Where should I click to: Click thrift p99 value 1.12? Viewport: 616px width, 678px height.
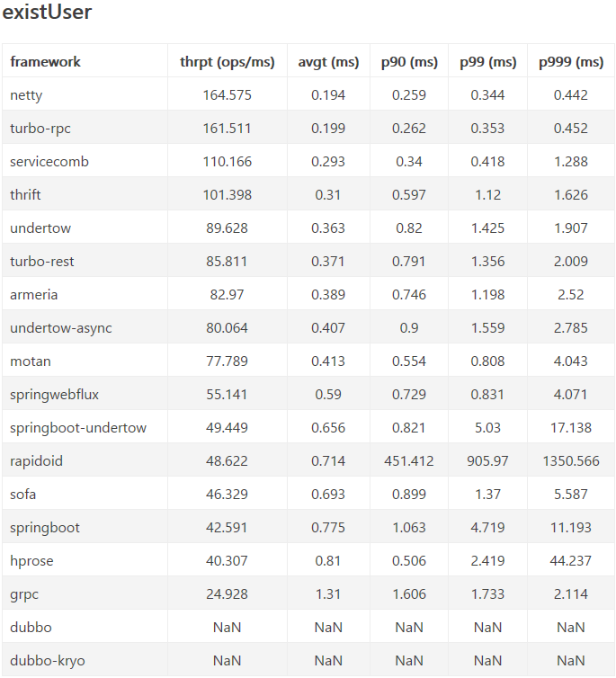pyautogui.click(x=488, y=195)
